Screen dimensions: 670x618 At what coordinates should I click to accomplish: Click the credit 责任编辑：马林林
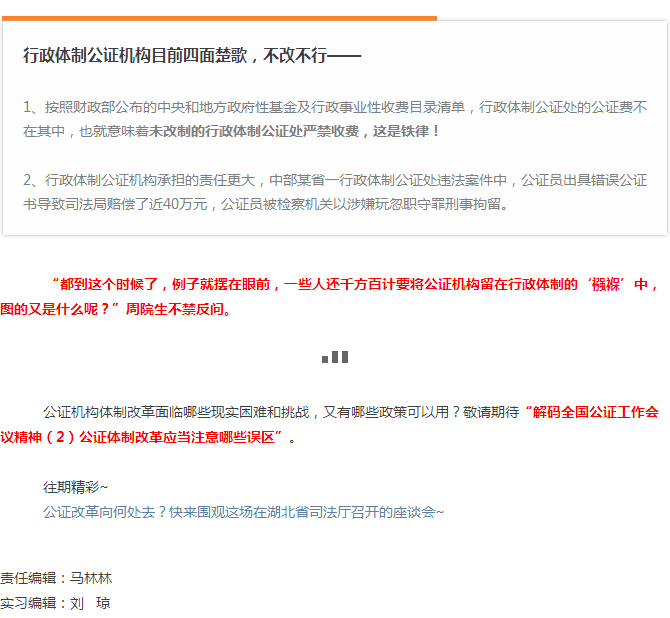coord(56,578)
